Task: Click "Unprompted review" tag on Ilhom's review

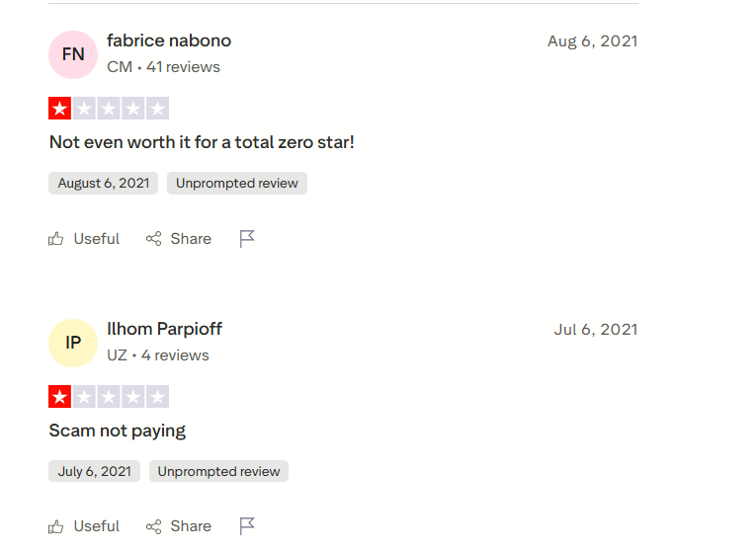Action: (218, 471)
